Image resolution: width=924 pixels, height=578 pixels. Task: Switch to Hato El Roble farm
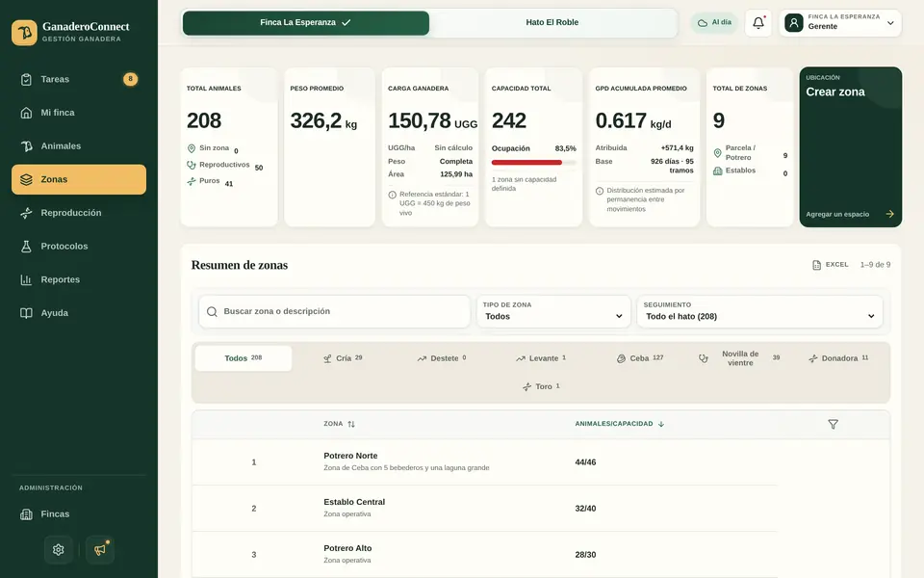click(x=552, y=23)
